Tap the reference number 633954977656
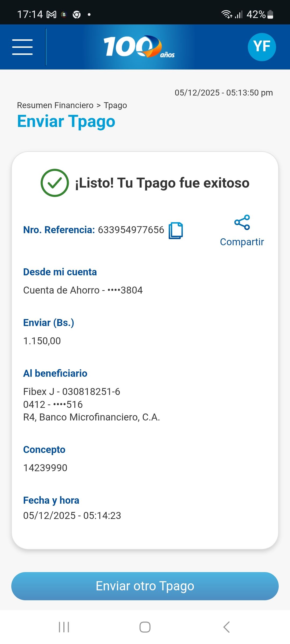 pos(131,230)
